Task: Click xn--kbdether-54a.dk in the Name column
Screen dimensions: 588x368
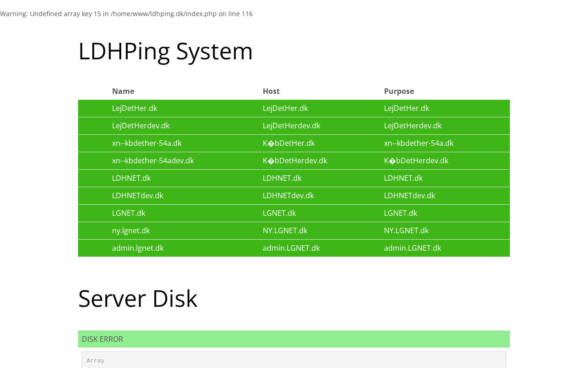Action: pyautogui.click(x=147, y=144)
